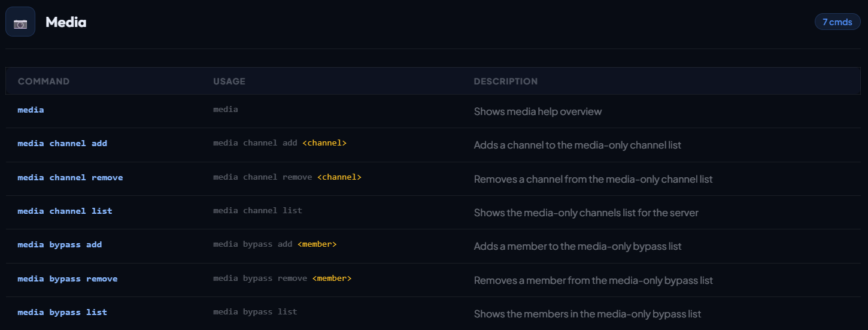
Task: Click the Media section heading
Action: (66, 22)
